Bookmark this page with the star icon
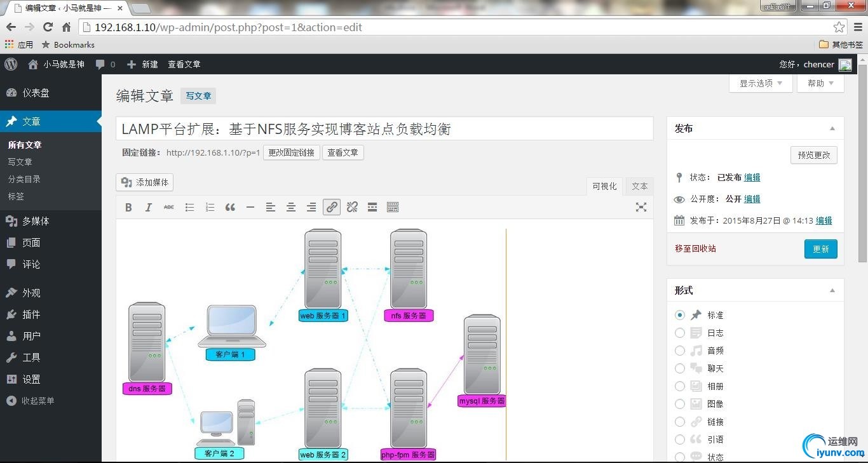 coord(839,27)
